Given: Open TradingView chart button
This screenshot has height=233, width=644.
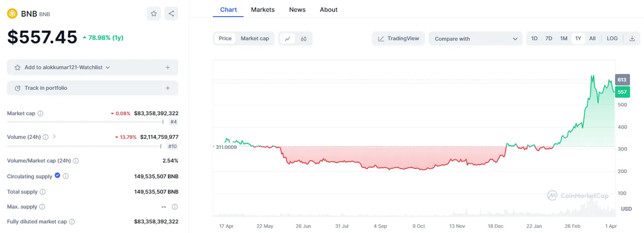Looking at the screenshot, I should pyautogui.click(x=398, y=39).
